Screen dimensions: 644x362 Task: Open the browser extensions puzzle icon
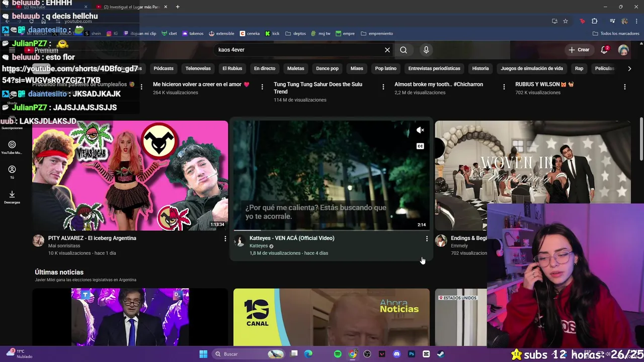[595, 21]
